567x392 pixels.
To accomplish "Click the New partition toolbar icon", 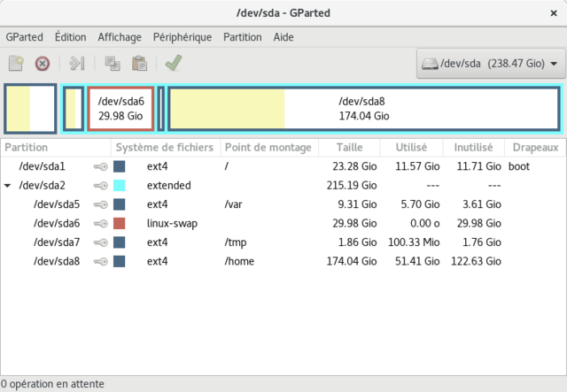I will (16, 63).
